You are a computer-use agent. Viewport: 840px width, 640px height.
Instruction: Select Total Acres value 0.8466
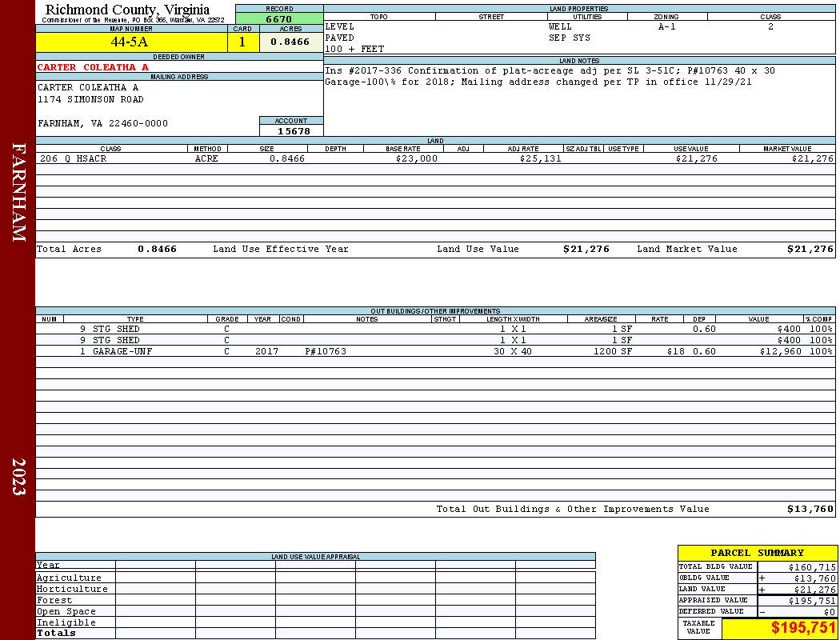coord(157,249)
